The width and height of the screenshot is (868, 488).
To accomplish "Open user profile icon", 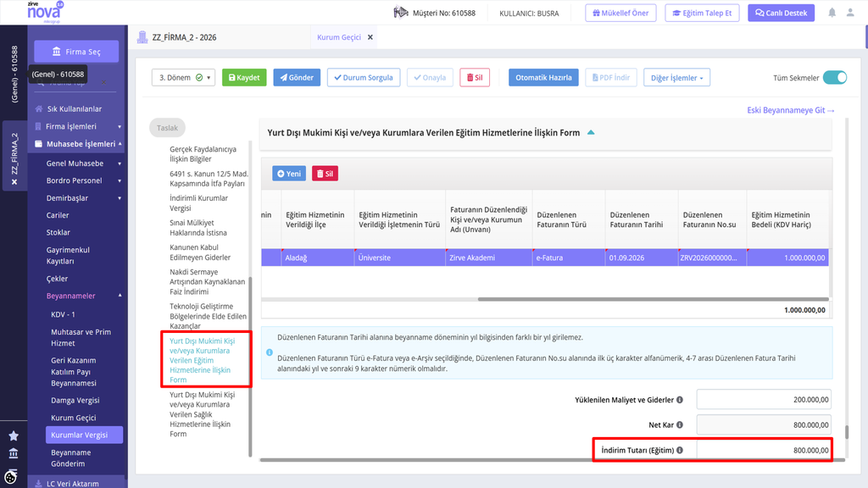I will click(x=850, y=13).
